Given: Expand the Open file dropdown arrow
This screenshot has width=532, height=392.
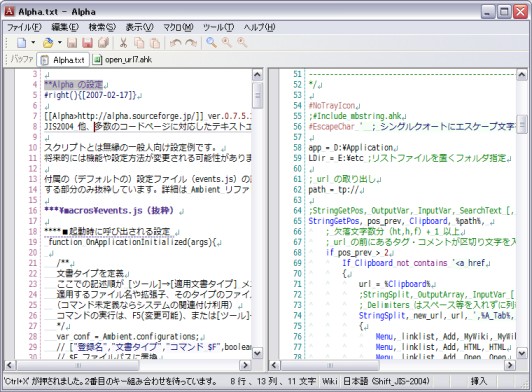Looking at the screenshot, I should click(x=60, y=43).
